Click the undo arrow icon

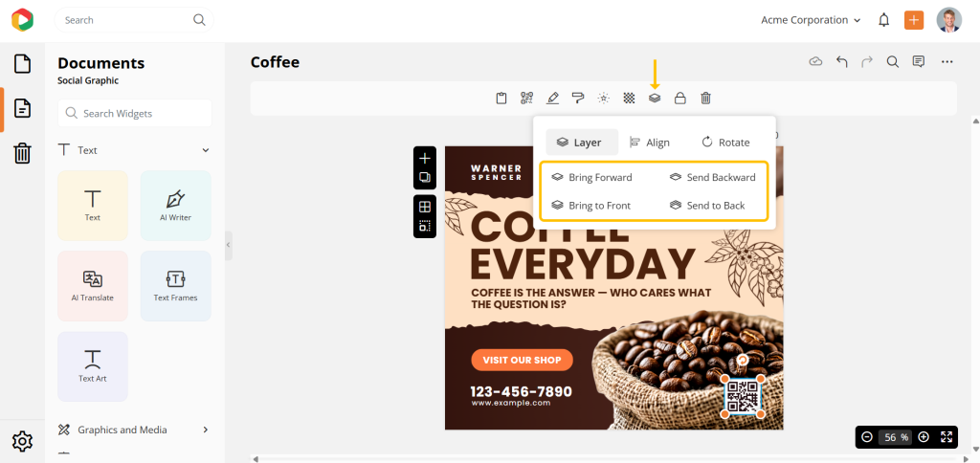click(842, 61)
